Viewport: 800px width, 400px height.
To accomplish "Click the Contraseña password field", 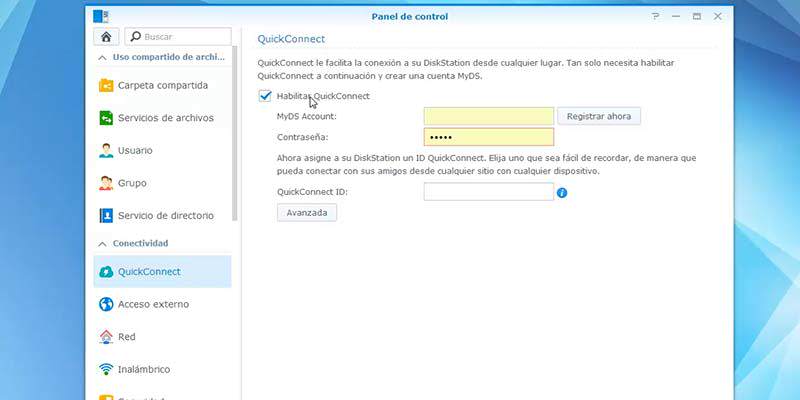I will click(x=489, y=137).
